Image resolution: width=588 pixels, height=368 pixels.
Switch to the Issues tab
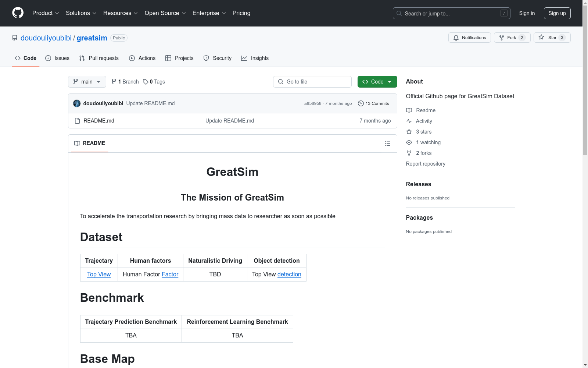coord(57,58)
